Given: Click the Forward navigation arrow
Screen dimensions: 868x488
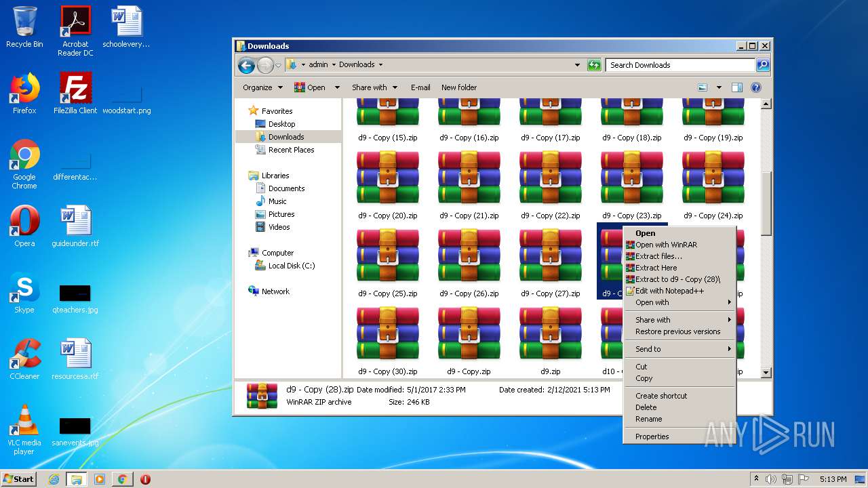Looking at the screenshot, I should click(265, 65).
